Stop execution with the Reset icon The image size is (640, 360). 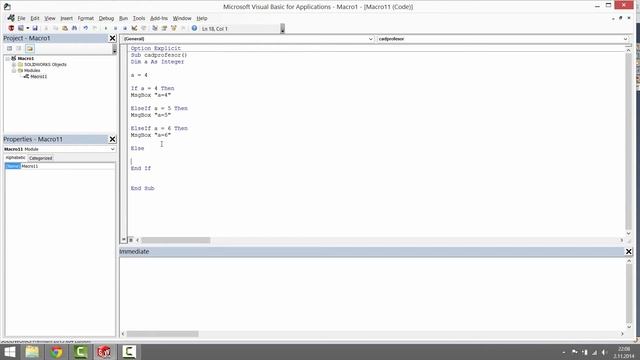[125, 28]
